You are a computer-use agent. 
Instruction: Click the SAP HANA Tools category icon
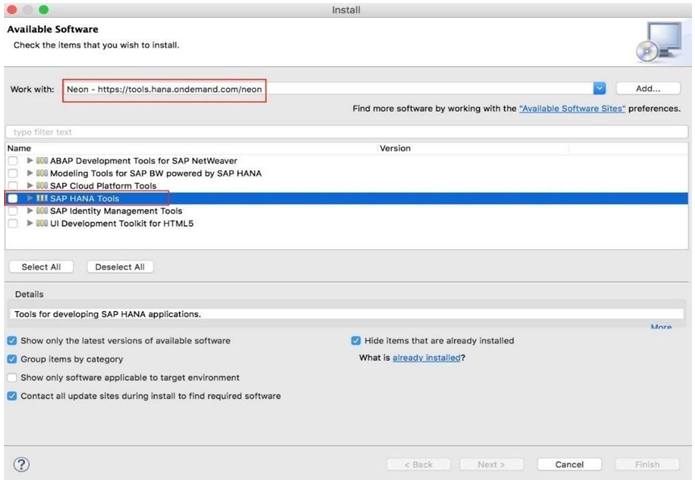42,198
